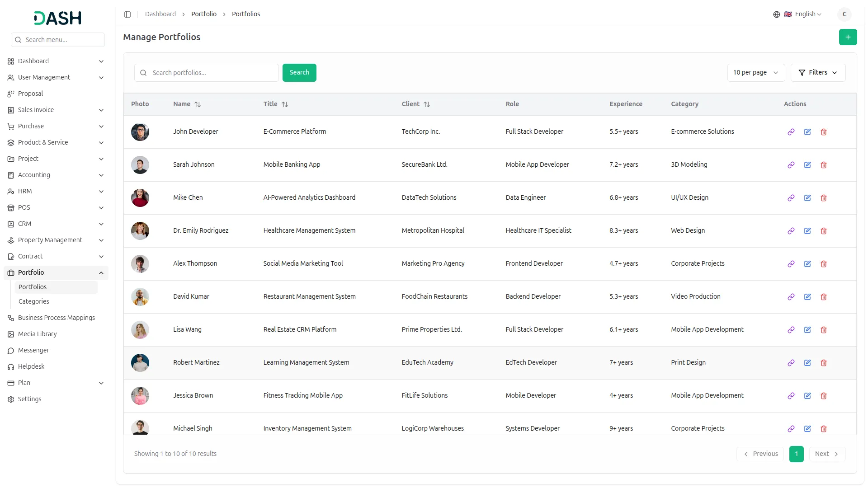Expand the Accounting sidebar menu

point(55,175)
